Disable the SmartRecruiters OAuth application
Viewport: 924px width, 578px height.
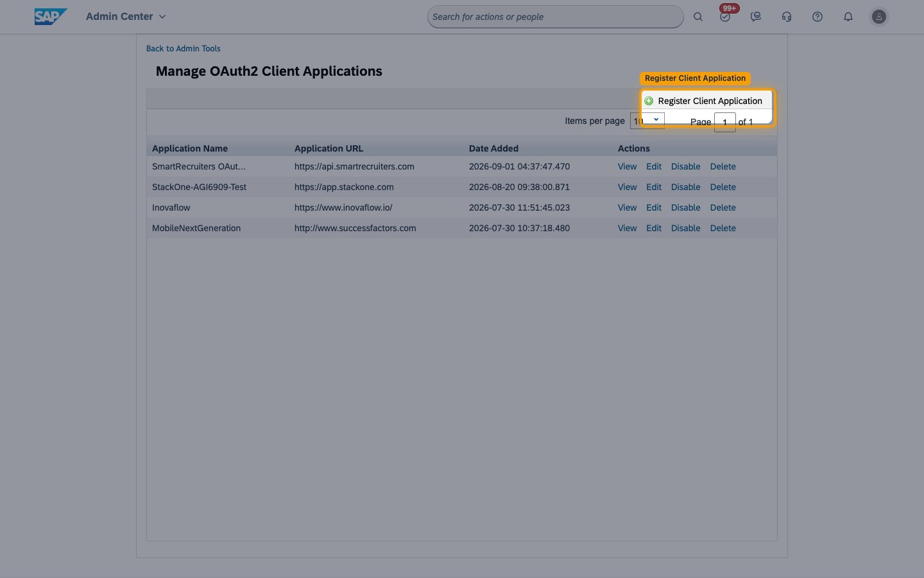[686, 166]
